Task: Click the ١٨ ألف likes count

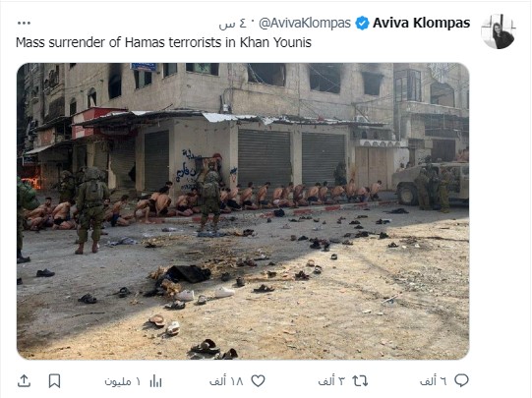Action: tap(226, 381)
